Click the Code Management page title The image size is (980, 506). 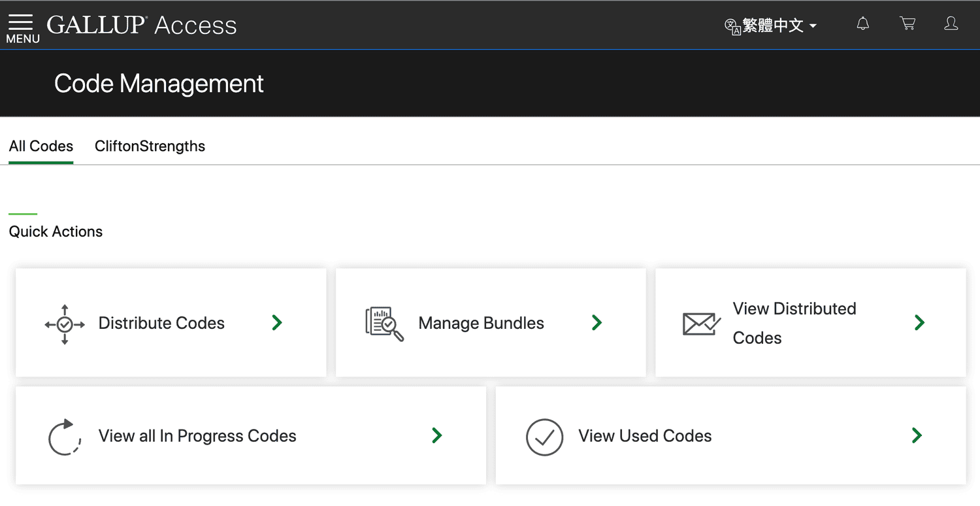point(159,84)
